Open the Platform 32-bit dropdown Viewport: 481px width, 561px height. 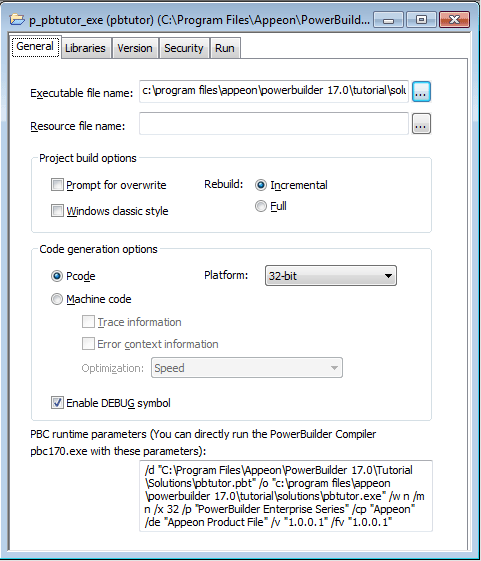pyautogui.click(x=331, y=275)
